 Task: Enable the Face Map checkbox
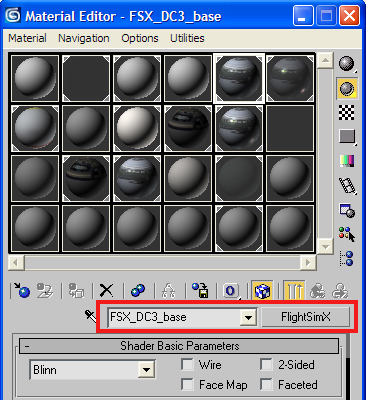point(187,384)
